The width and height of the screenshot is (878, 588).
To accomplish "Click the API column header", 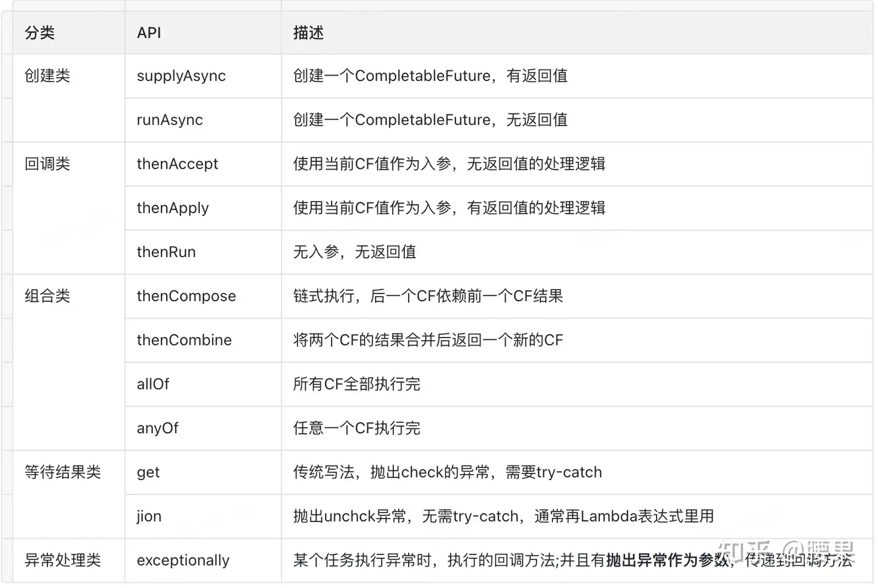I will pos(149,33).
